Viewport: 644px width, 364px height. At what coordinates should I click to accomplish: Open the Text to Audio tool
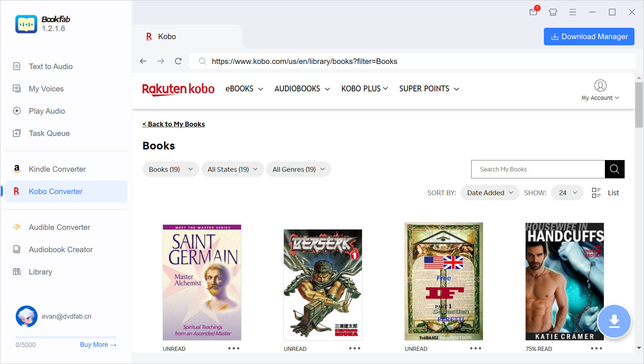tap(50, 66)
